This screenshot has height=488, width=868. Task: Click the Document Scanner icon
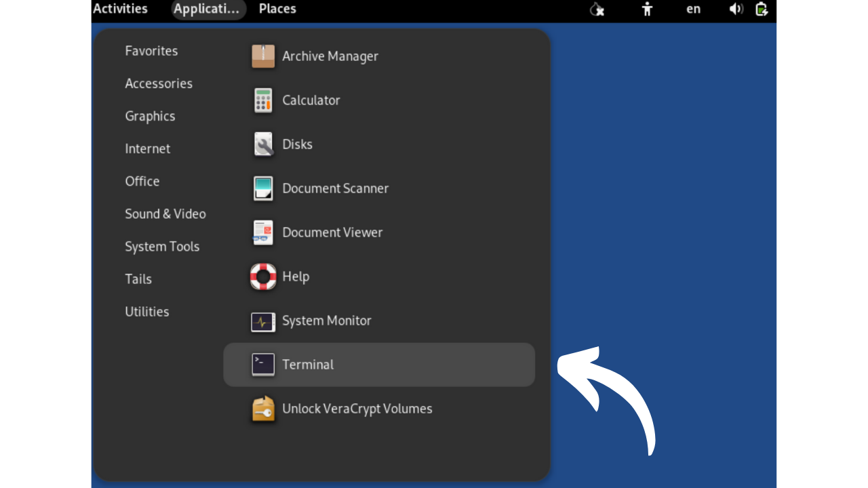tap(263, 188)
